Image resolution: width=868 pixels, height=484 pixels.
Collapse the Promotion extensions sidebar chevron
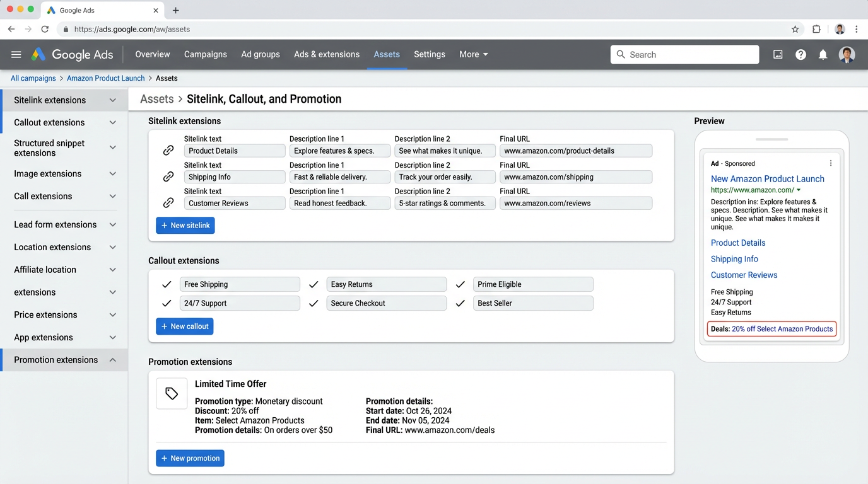point(112,360)
